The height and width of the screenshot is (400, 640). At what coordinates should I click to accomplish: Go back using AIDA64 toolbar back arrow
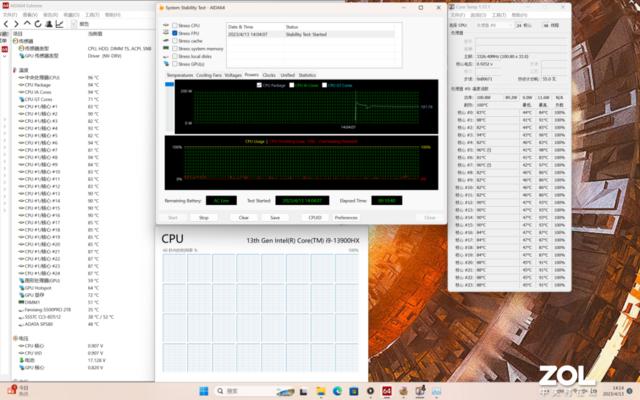coord(6,24)
